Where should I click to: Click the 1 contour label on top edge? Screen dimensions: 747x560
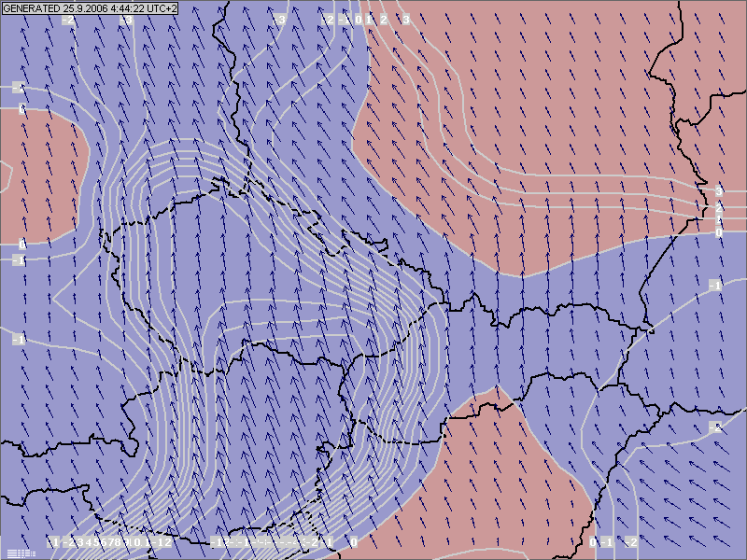click(371, 19)
